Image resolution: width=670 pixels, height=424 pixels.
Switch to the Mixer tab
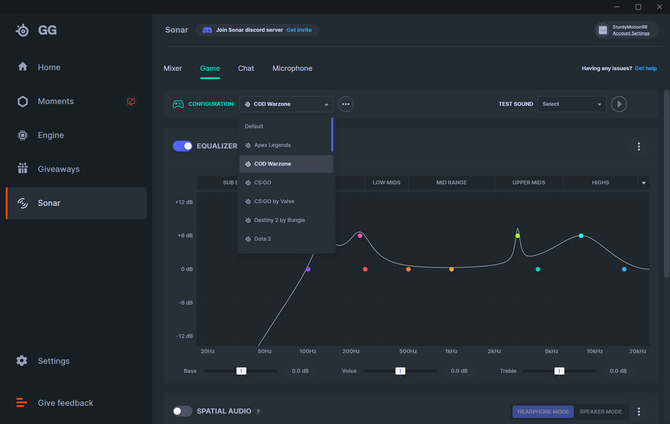click(x=173, y=68)
